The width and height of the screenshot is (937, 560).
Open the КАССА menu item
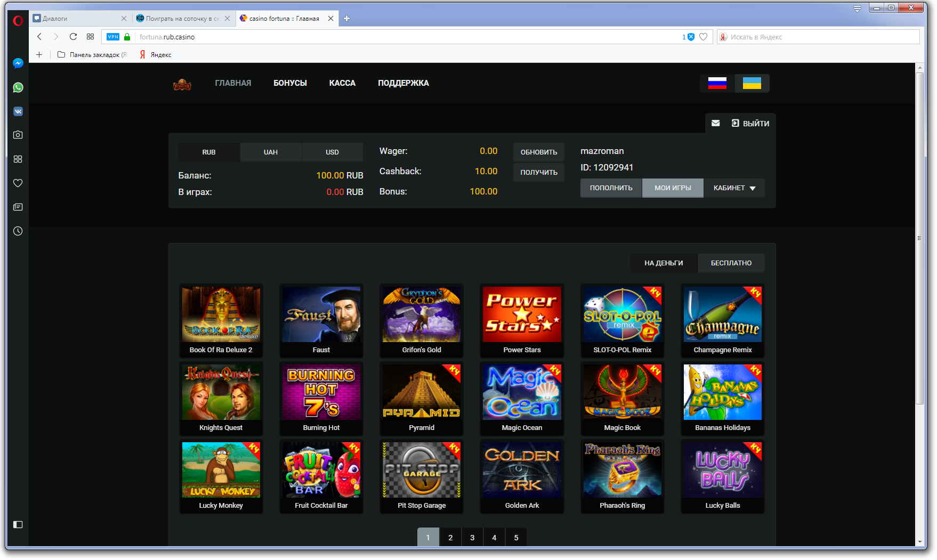coord(342,83)
